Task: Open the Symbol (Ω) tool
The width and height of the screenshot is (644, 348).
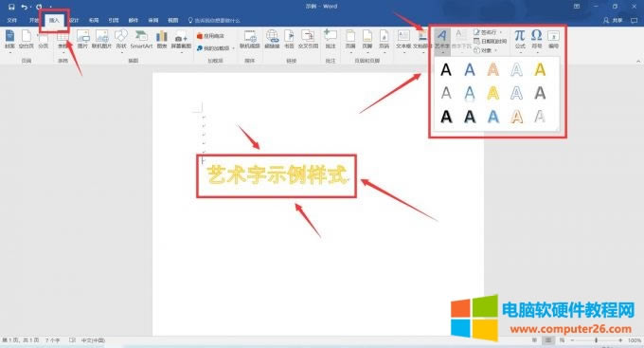Action: (x=536, y=39)
